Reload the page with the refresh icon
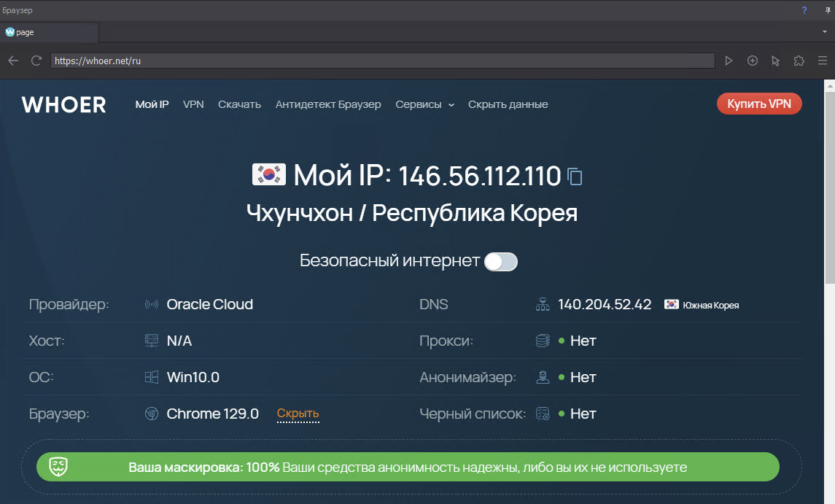This screenshot has height=504, width=835. 36,61
